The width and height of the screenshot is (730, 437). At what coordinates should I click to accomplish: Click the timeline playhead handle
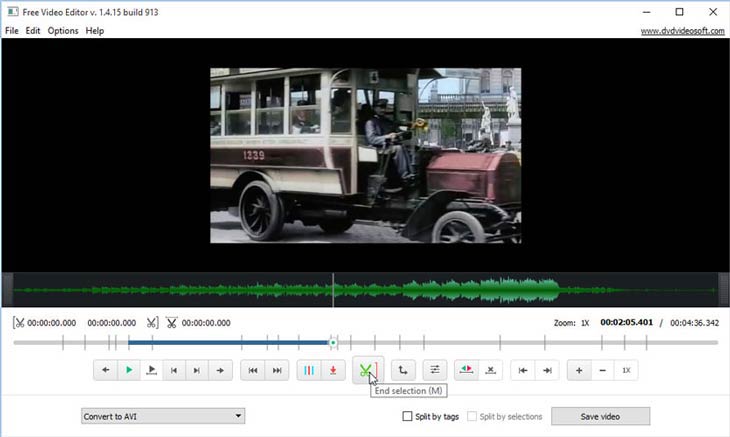(333, 343)
